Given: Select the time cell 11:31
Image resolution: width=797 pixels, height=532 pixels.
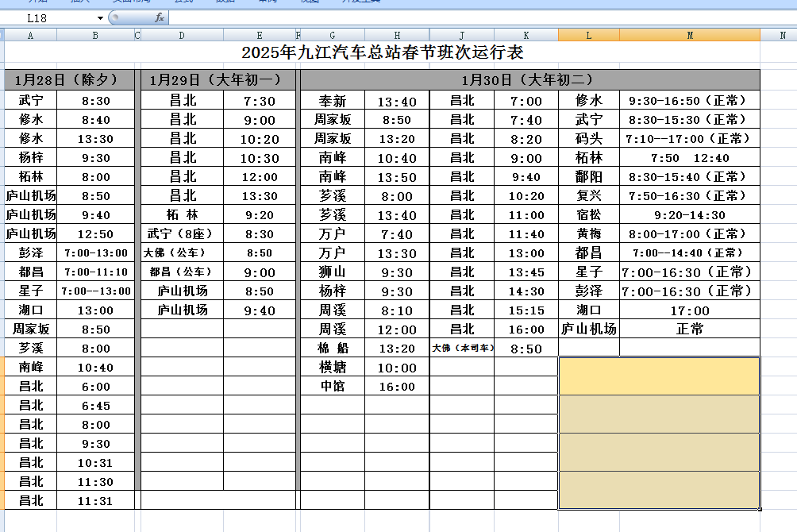Looking at the screenshot, I should click(x=95, y=500).
